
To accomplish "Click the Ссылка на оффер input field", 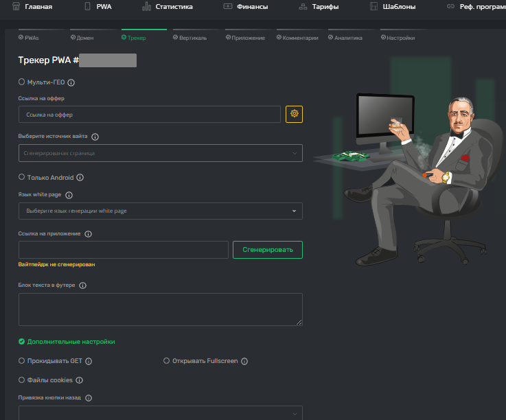I will click(150, 114).
